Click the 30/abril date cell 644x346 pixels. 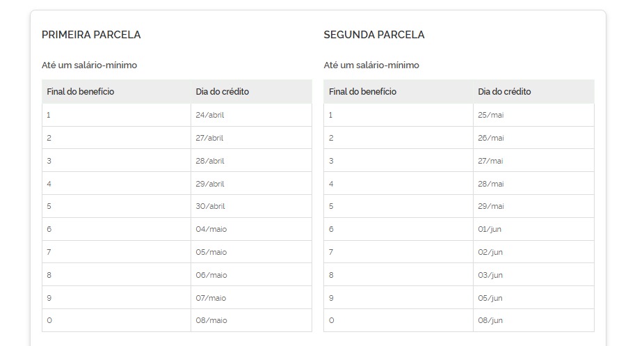click(210, 206)
